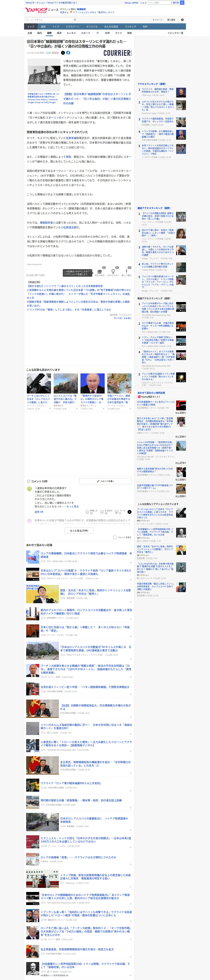
Task: Click the わかりやすい lightbulb reaction icon
Action: point(113,272)
